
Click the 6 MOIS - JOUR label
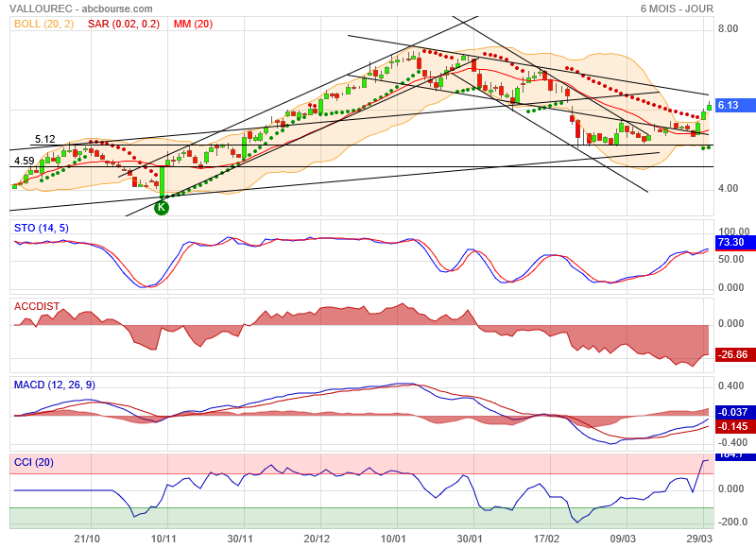click(677, 9)
